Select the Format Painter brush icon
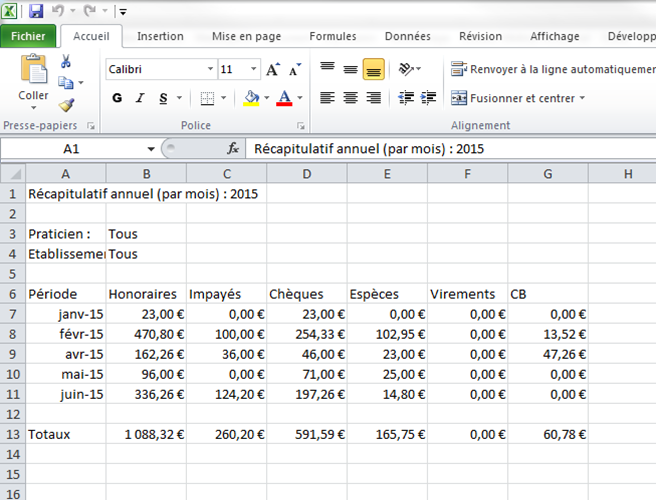 tap(66, 105)
